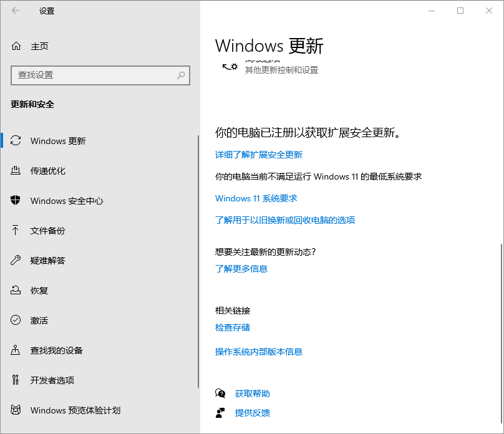Close the 设置 window
Screen dimensions: 504x434
(x=489, y=11)
